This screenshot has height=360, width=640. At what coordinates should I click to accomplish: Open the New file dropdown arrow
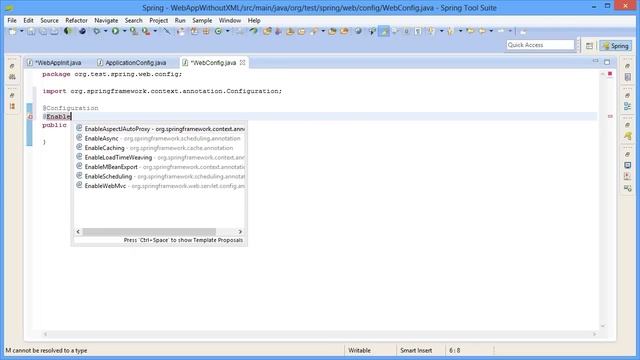click(x=22, y=31)
